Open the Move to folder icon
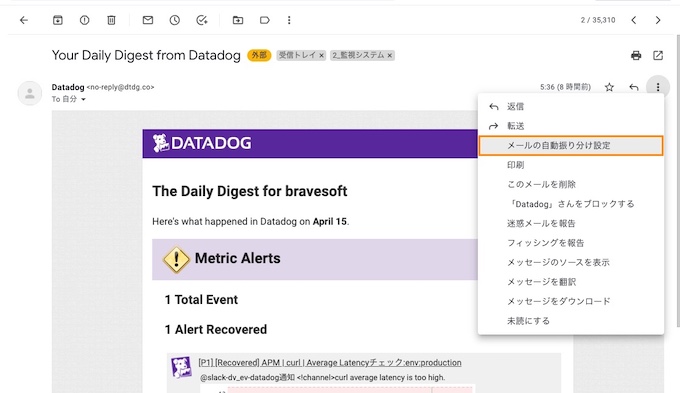 click(x=238, y=20)
